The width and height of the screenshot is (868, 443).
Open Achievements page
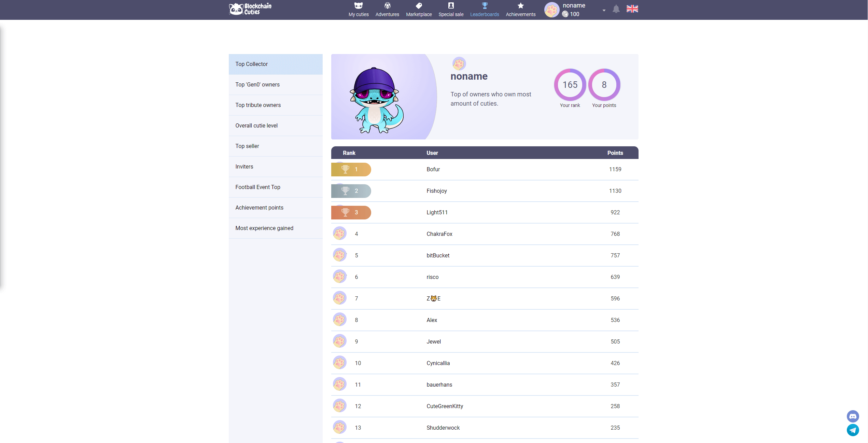pos(520,10)
